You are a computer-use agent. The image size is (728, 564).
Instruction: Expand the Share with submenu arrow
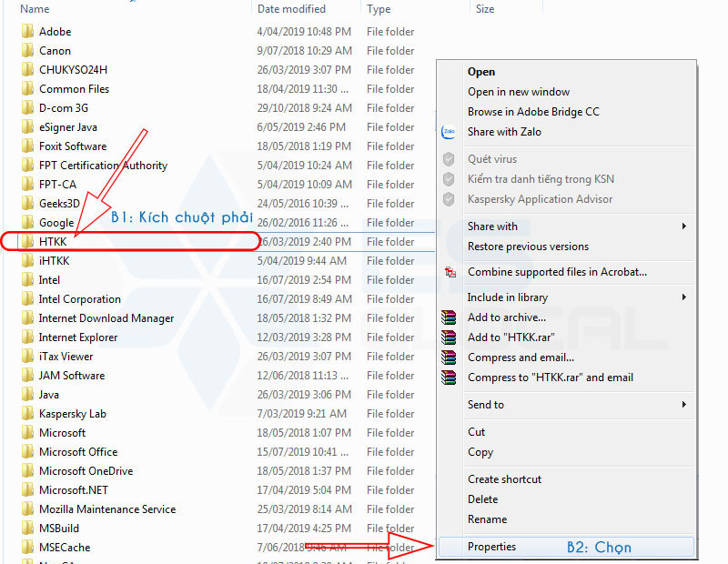point(683,227)
